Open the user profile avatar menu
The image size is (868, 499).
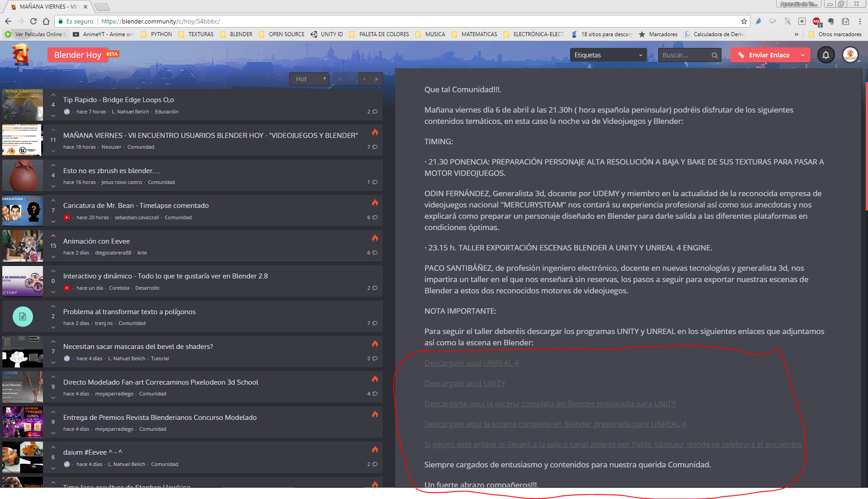(850, 55)
